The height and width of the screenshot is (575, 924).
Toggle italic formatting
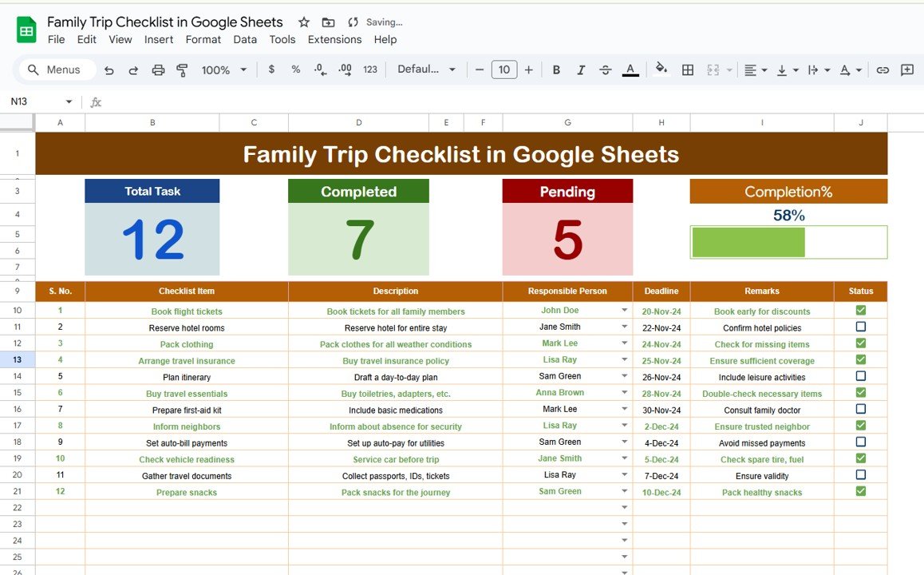tap(580, 69)
